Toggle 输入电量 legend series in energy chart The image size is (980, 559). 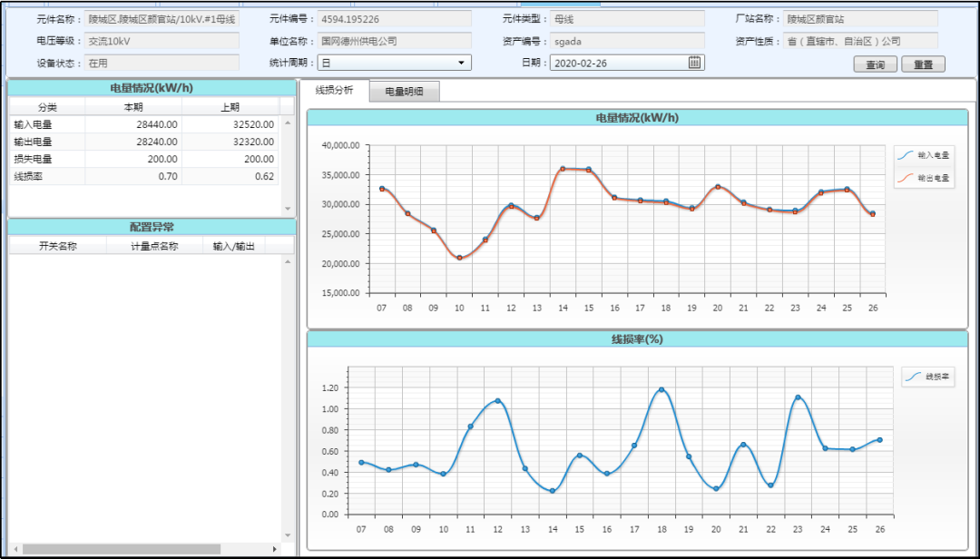pyautogui.click(x=924, y=155)
